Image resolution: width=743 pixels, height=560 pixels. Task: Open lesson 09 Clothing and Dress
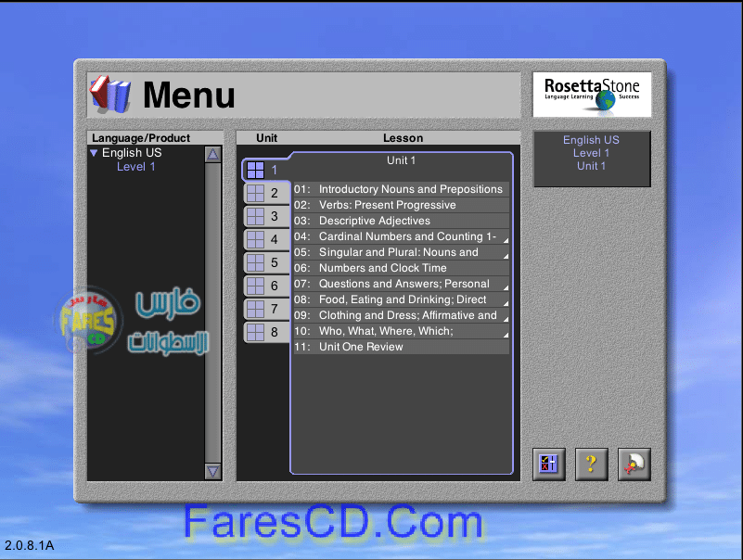pos(402,315)
